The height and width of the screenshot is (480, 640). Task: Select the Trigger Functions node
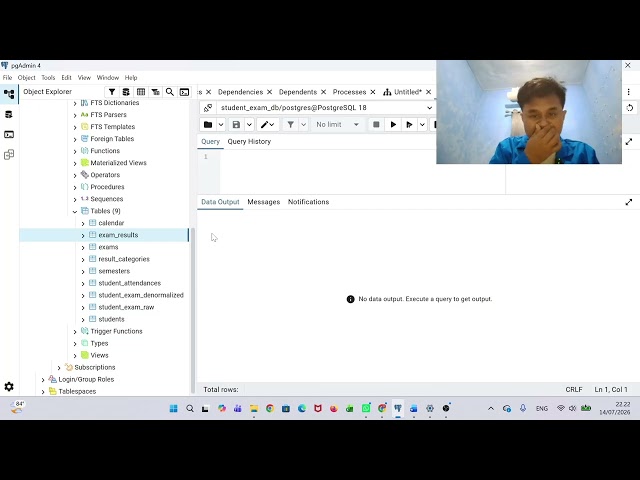tap(116, 331)
